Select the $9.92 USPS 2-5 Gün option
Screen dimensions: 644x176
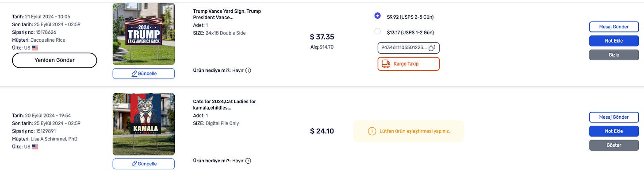(x=377, y=16)
